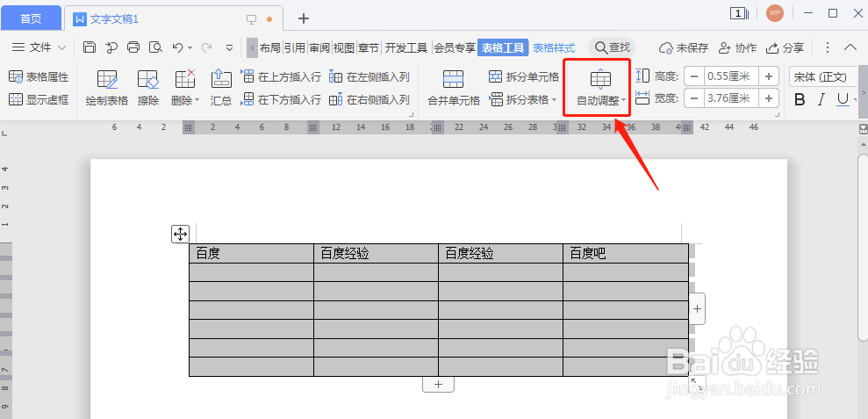Click the Undo arrow icon
This screenshot has height=419, width=868.
point(177,47)
